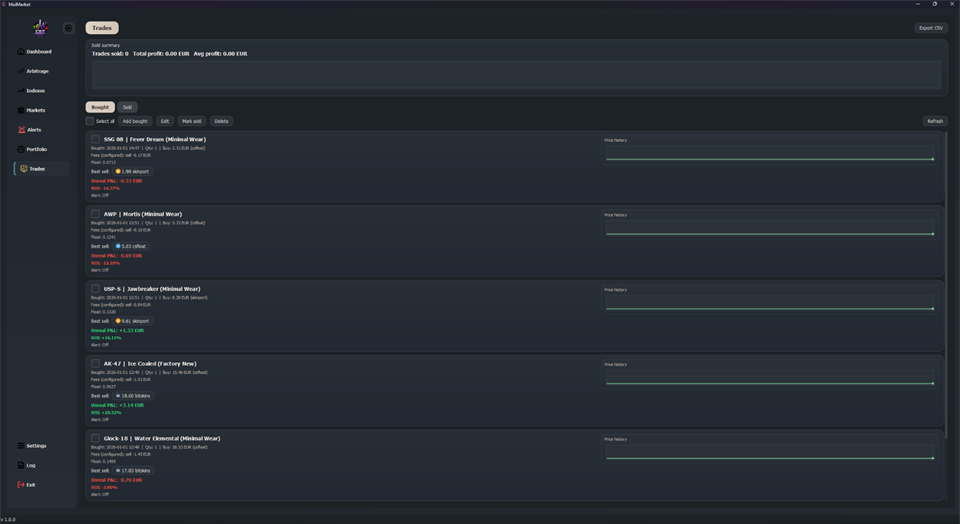
Task: Click the Add bought button
Action: 135,121
